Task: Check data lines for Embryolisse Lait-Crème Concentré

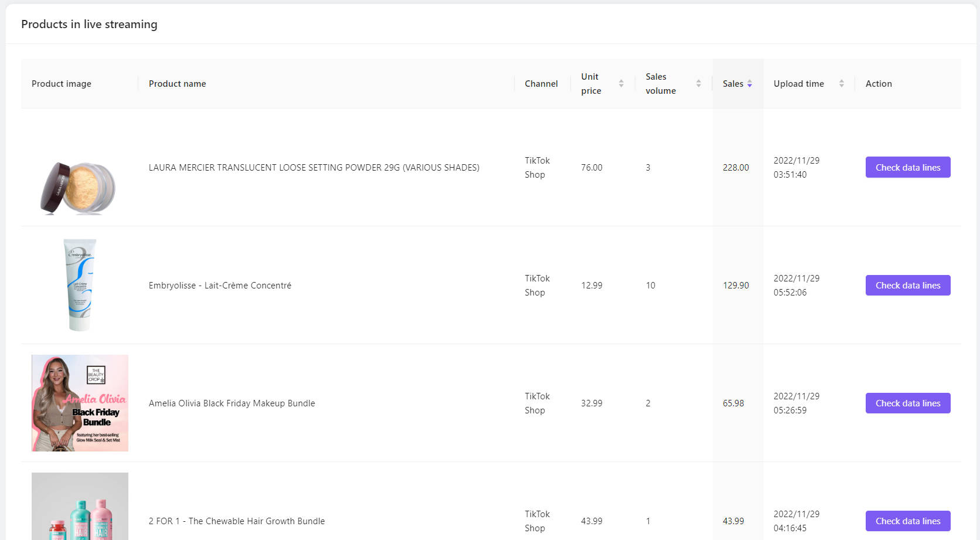Action: 907,285
